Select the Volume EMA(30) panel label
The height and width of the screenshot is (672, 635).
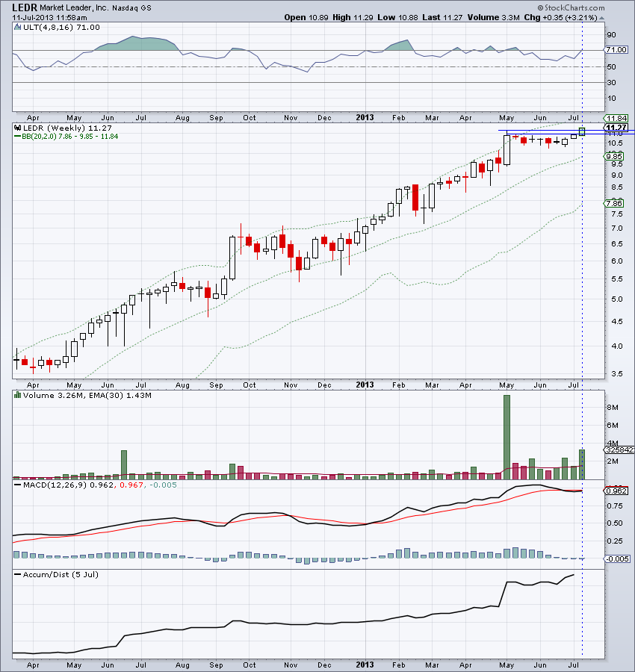86,394
